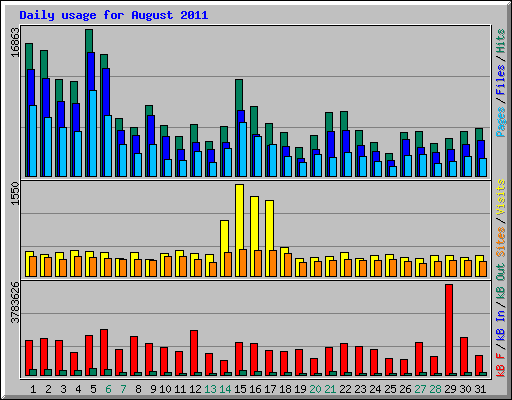This screenshot has width=512, height=400.
Task: Click the 16863 top-chart axis value
Action: (15, 43)
